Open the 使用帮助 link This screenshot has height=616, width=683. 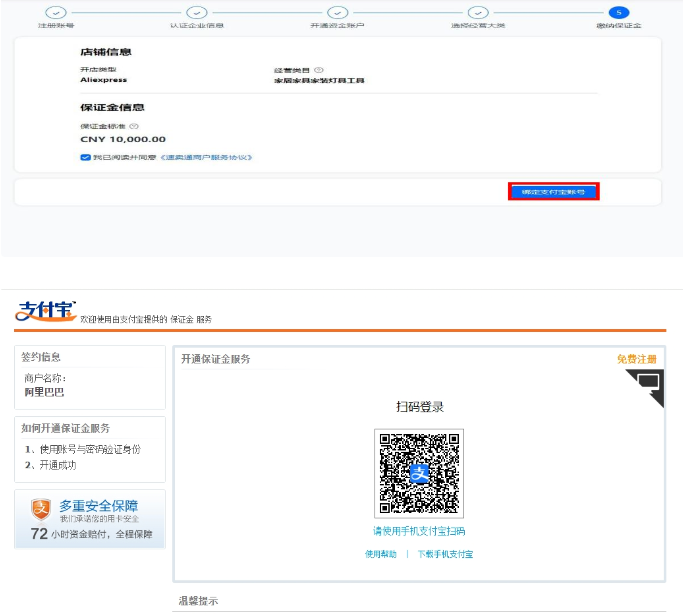(x=381, y=554)
